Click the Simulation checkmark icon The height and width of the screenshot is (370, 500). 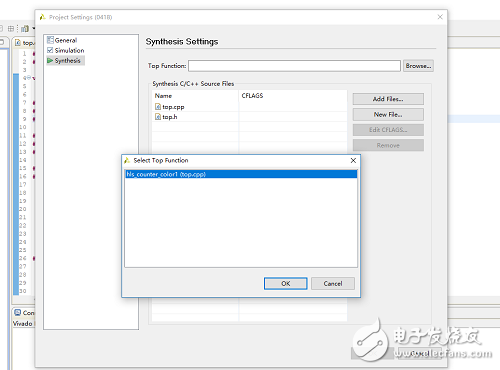[50, 50]
